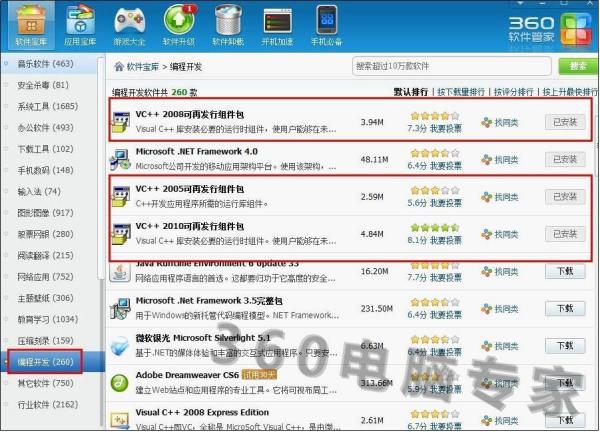This screenshot has height=432, width=600.
Task: Open the 游戏大全 gamepad icon
Action: pyautogui.click(x=129, y=25)
